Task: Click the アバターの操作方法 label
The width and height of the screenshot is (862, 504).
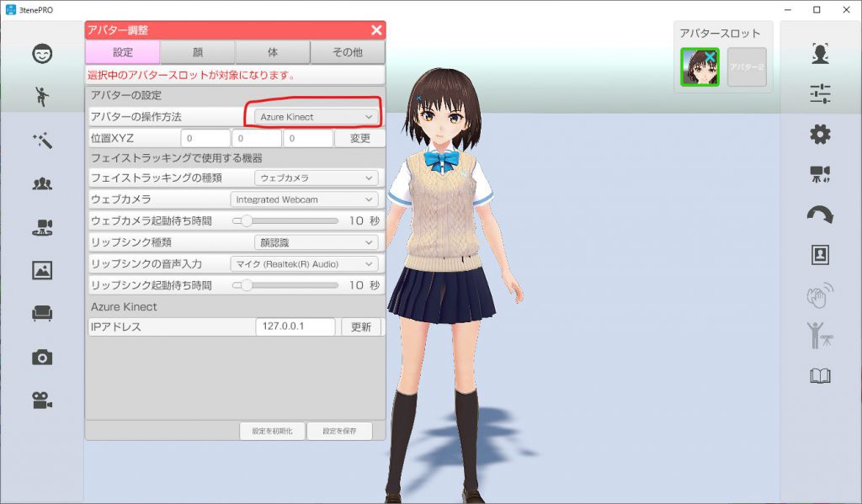Action: point(136,117)
